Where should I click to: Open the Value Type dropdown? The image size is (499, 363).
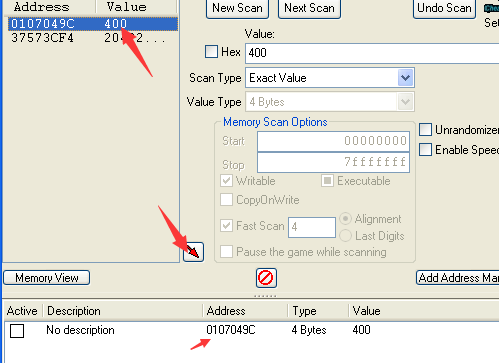click(x=405, y=102)
